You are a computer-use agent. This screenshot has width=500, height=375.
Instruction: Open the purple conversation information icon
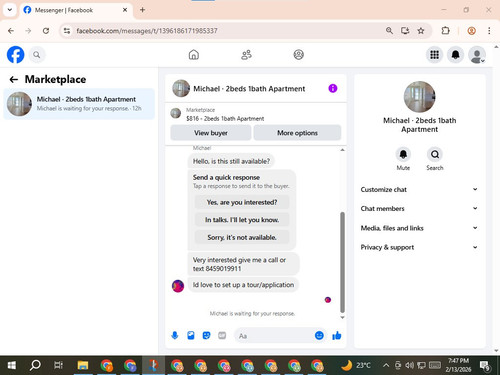[333, 88]
